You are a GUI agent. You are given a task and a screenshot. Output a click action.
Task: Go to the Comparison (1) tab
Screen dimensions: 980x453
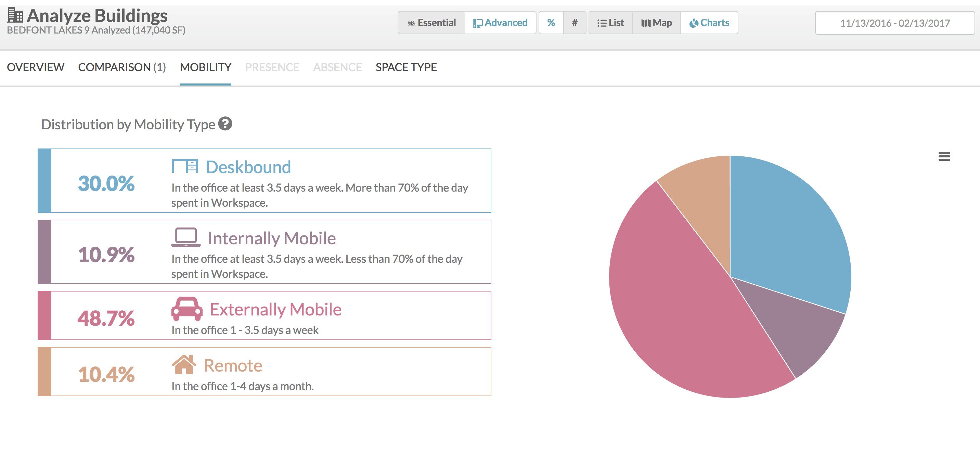click(122, 67)
